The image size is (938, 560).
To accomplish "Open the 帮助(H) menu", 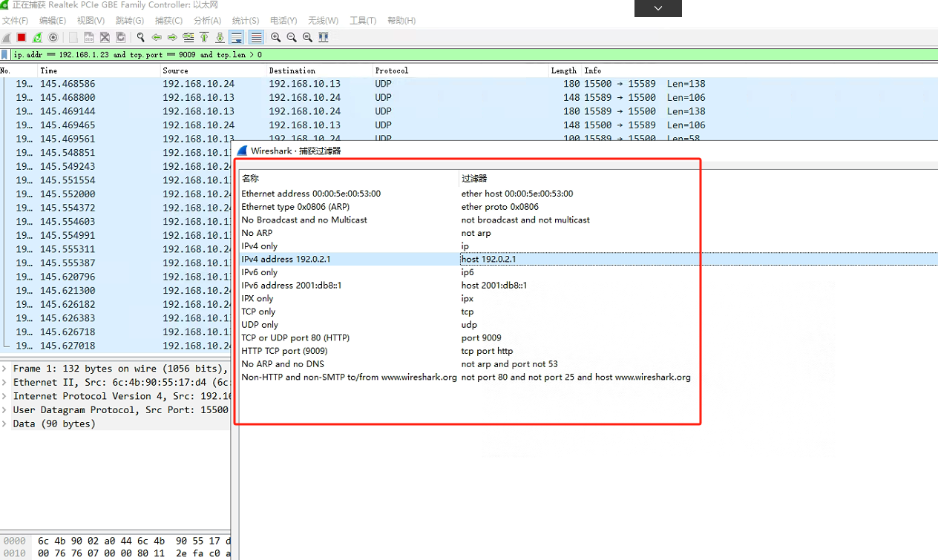I will pos(401,21).
